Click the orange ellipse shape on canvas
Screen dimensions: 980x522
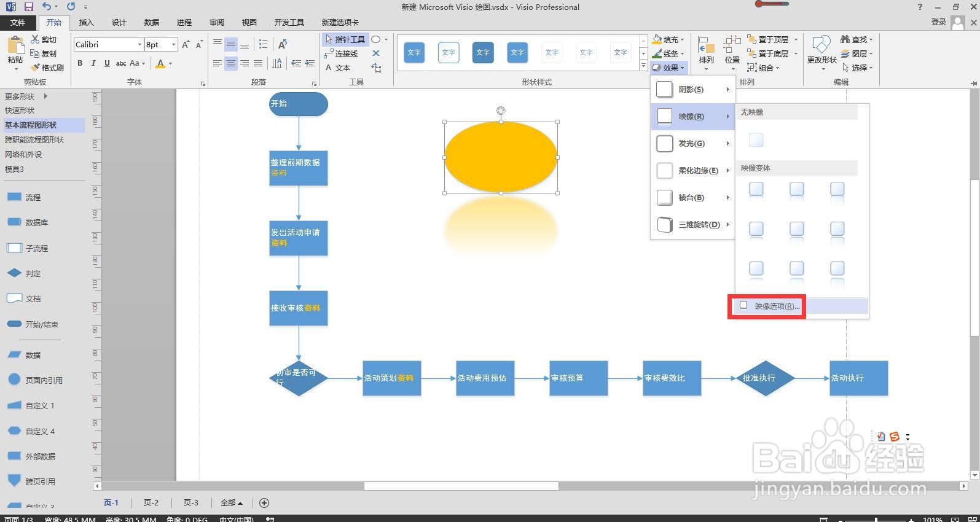(x=501, y=157)
